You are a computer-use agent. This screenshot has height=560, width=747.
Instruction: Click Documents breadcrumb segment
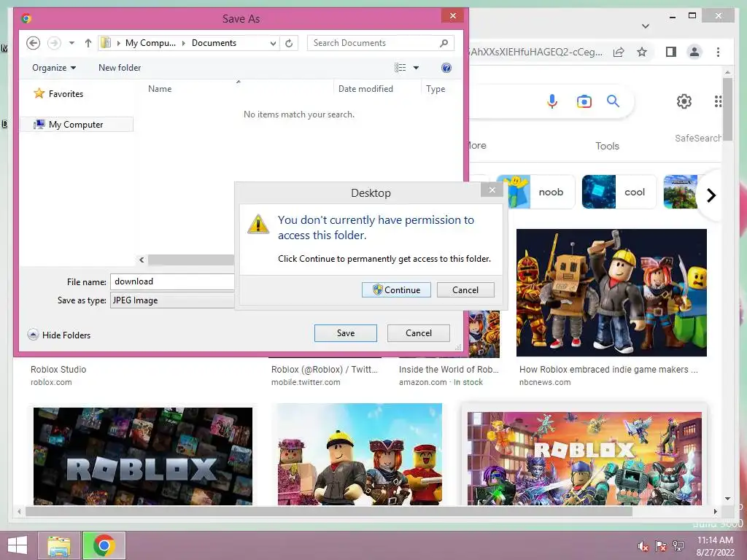pos(214,43)
